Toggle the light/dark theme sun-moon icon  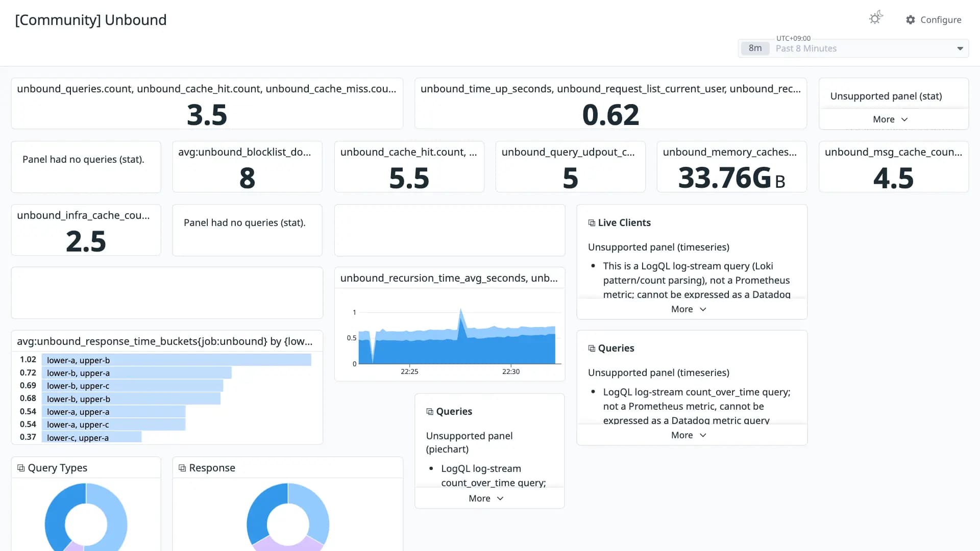[x=876, y=18]
